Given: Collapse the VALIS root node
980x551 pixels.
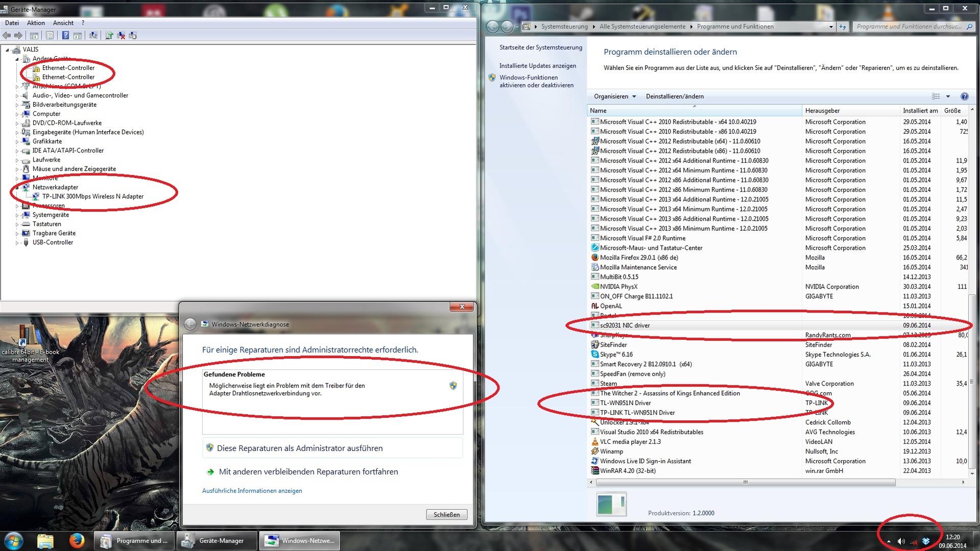Looking at the screenshot, I should pos(7,50).
